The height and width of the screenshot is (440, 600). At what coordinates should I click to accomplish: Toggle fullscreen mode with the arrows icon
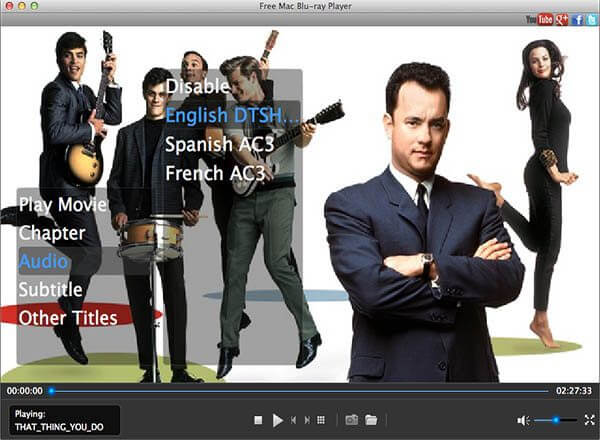[x=590, y=420]
